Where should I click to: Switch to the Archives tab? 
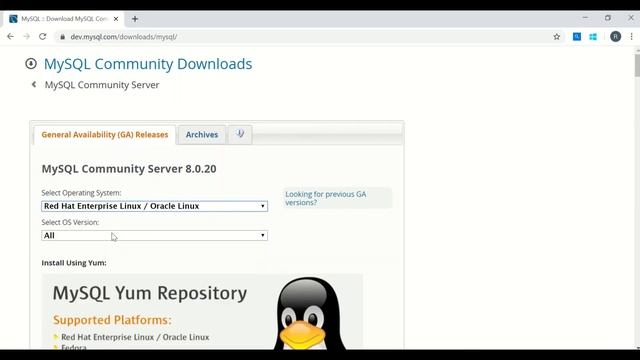[x=202, y=135]
